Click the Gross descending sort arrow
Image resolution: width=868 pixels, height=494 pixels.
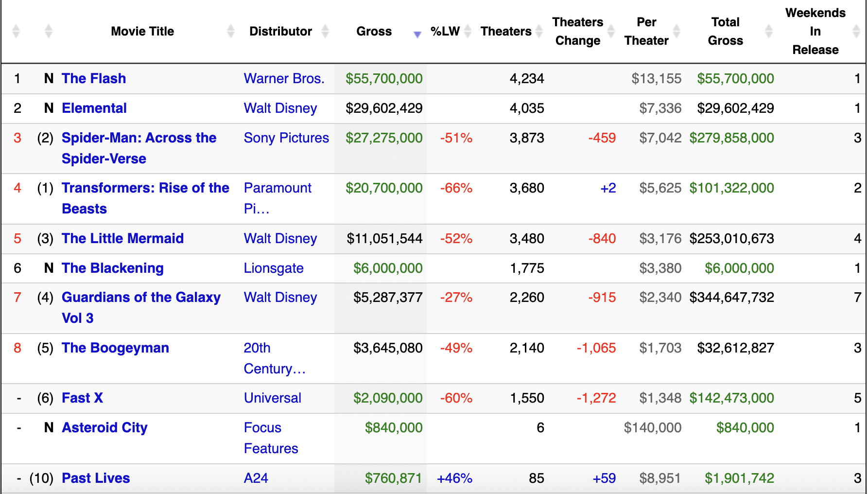(417, 35)
